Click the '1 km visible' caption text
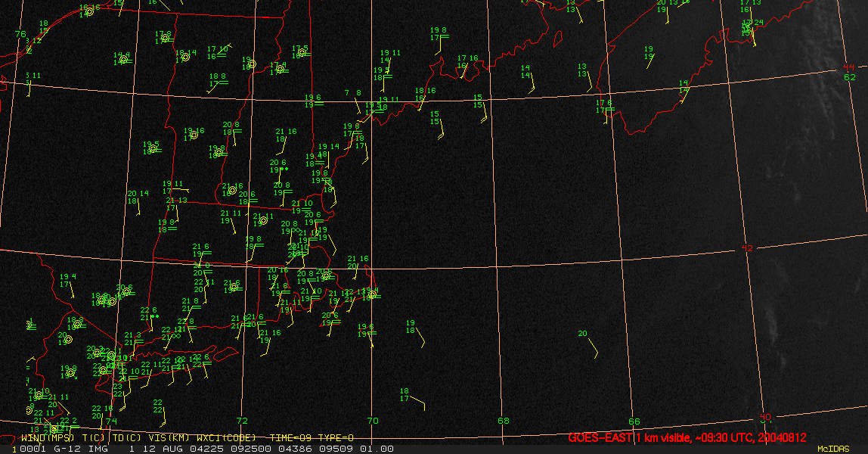868x454 pixels. pos(662,438)
